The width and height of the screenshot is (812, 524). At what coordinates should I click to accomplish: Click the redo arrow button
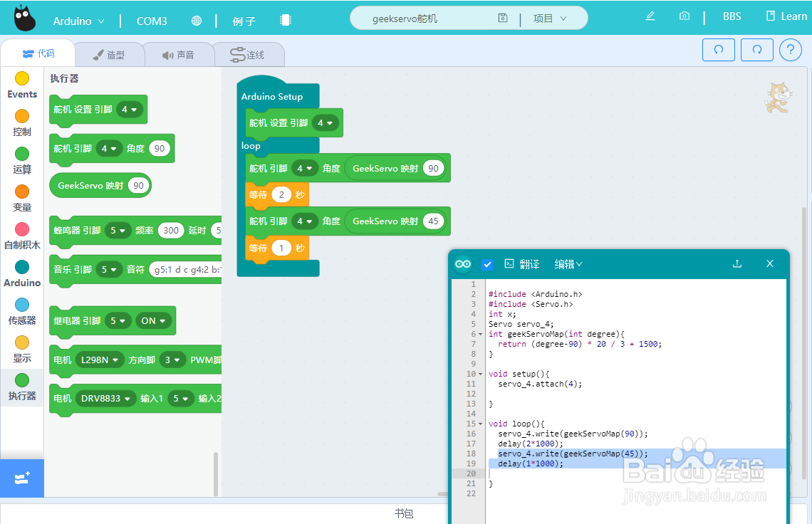tap(756, 50)
